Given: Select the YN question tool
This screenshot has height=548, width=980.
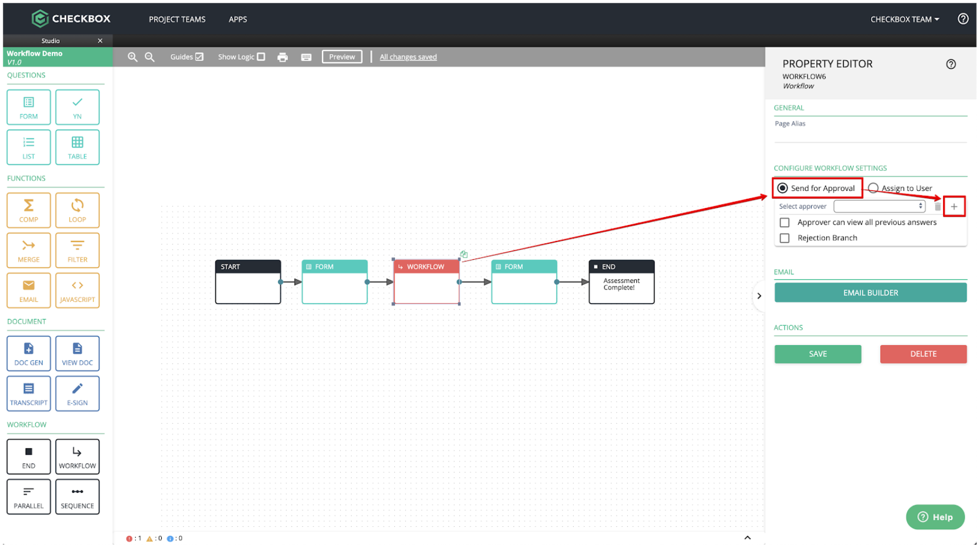Looking at the screenshot, I should pos(77,107).
